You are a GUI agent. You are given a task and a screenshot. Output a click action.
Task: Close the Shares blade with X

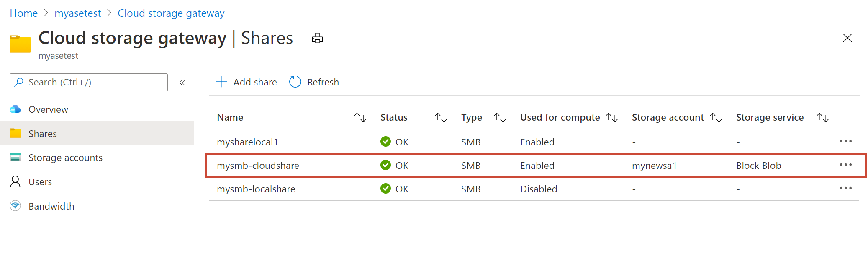847,38
